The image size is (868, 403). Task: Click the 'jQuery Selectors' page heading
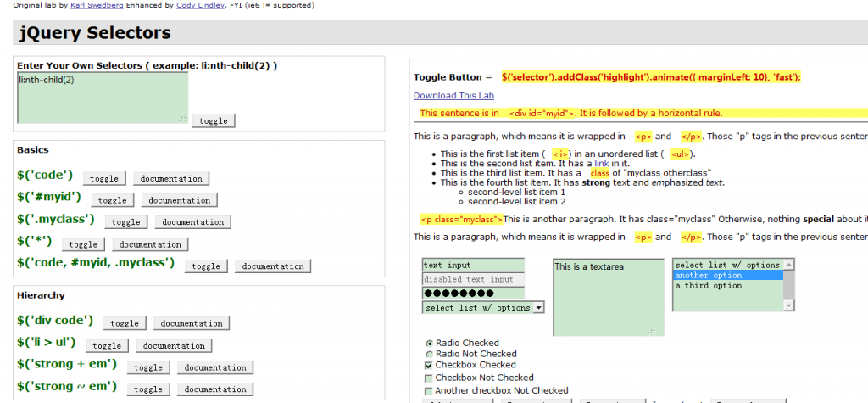click(x=95, y=33)
